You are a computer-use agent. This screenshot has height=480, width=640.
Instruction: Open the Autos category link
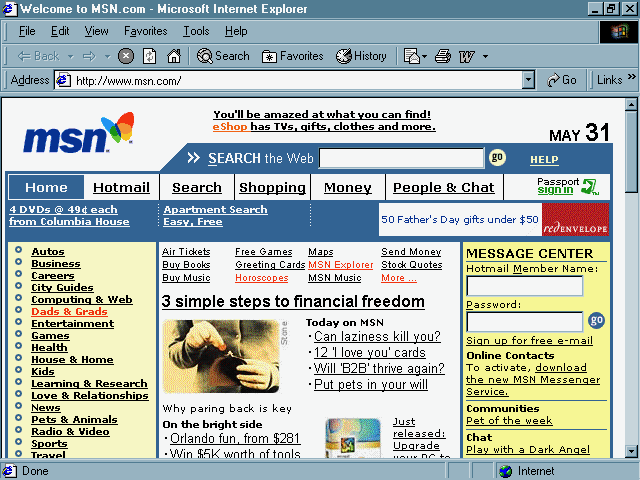click(x=48, y=252)
